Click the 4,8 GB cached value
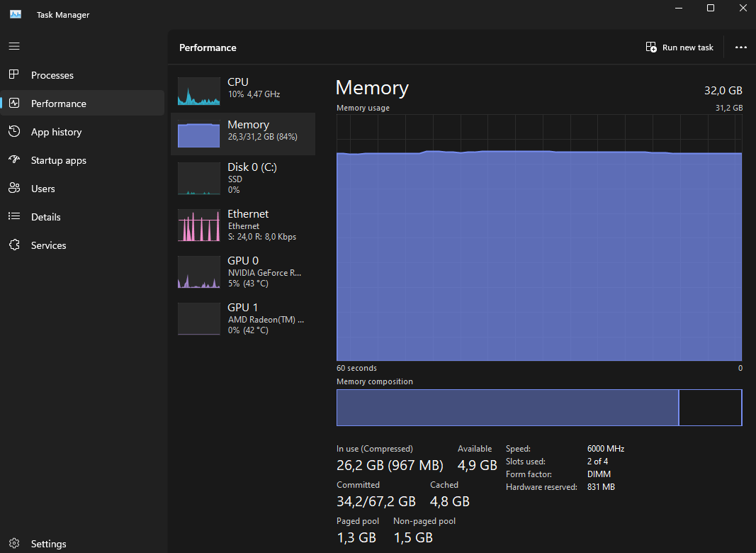 449,501
